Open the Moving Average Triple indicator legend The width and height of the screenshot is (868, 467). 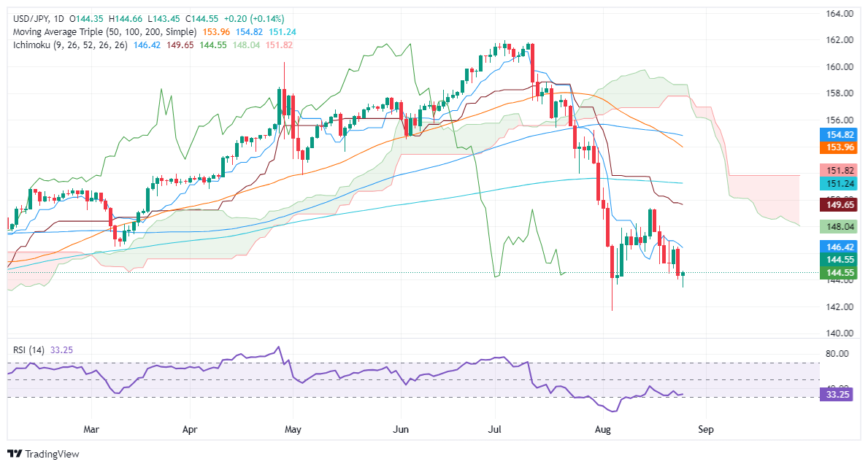pos(104,32)
